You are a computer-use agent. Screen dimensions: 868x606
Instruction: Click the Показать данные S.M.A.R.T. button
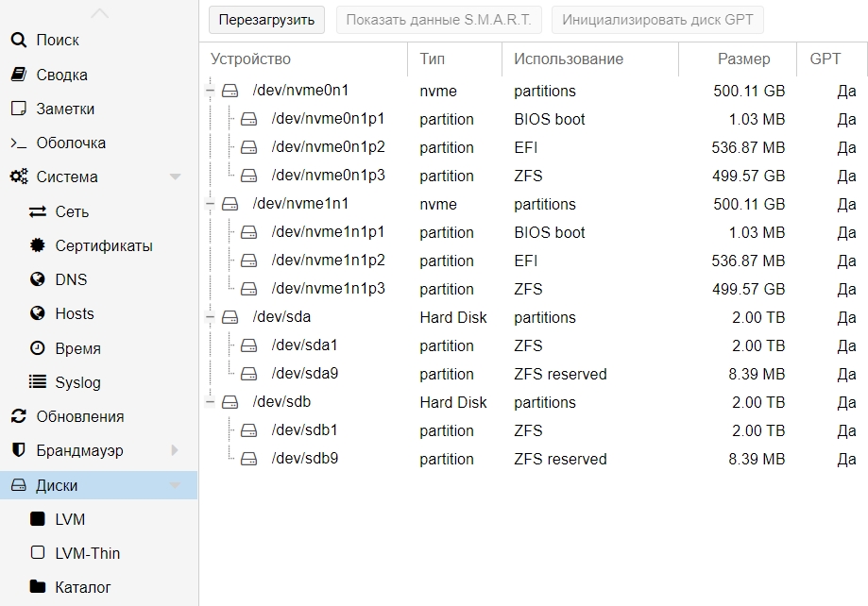[439, 19]
